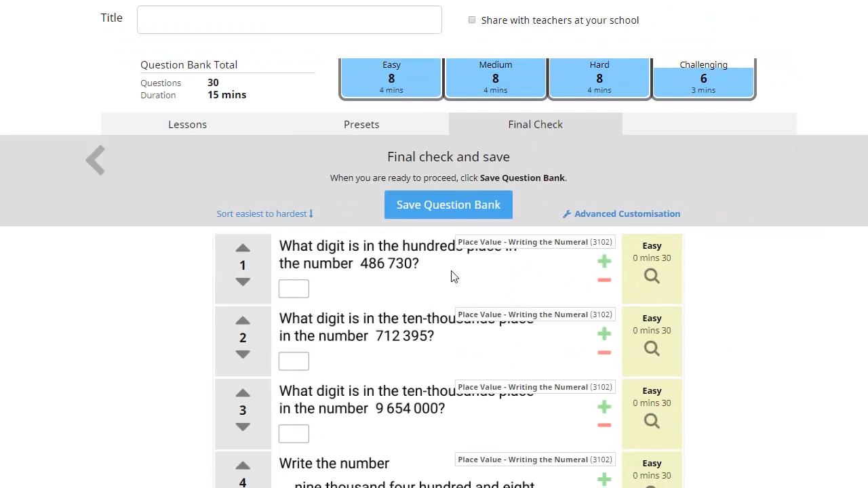Move question 4 up with its arrow
Screen dimensions: 868x488
click(x=243, y=466)
